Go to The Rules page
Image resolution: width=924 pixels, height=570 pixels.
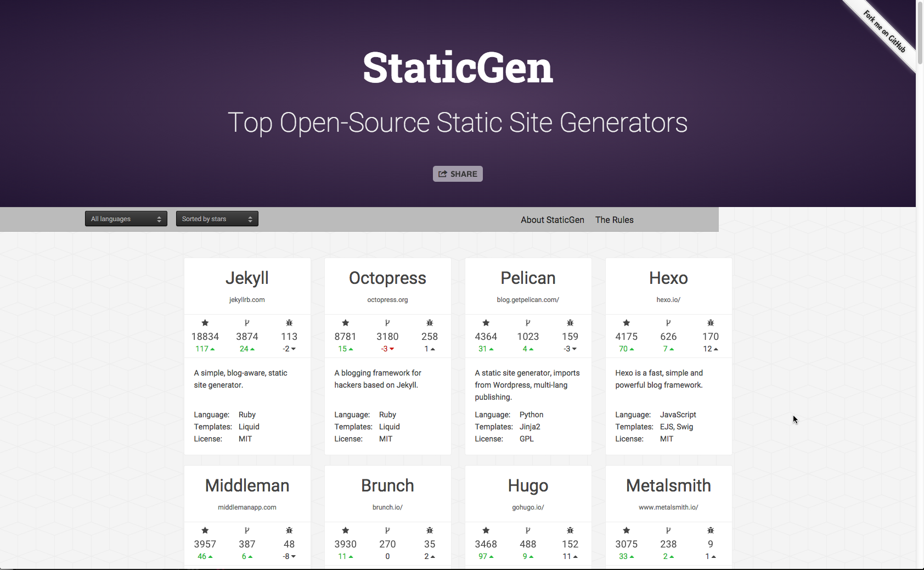click(614, 220)
